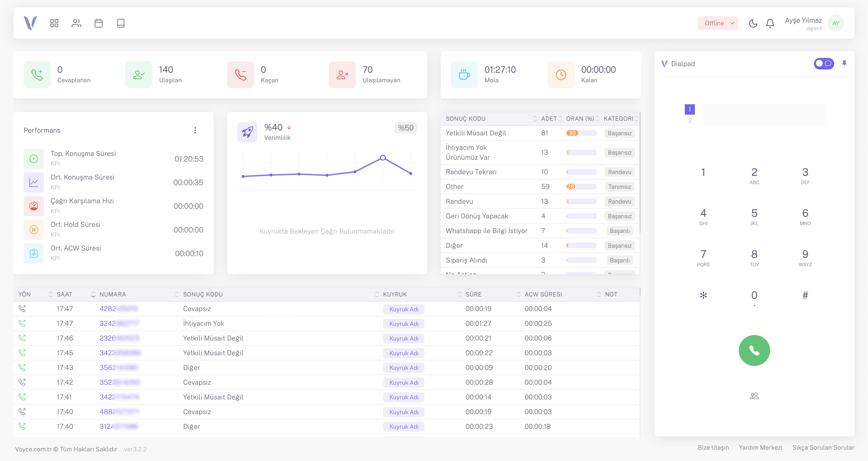Click dialpad key 5 JKL
This screenshot has width=868, height=461.
tap(754, 217)
